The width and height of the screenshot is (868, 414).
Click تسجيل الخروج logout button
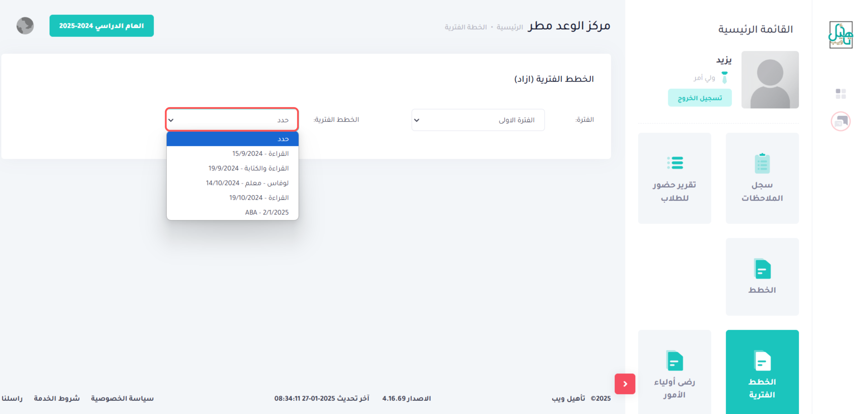coord(700,98)
